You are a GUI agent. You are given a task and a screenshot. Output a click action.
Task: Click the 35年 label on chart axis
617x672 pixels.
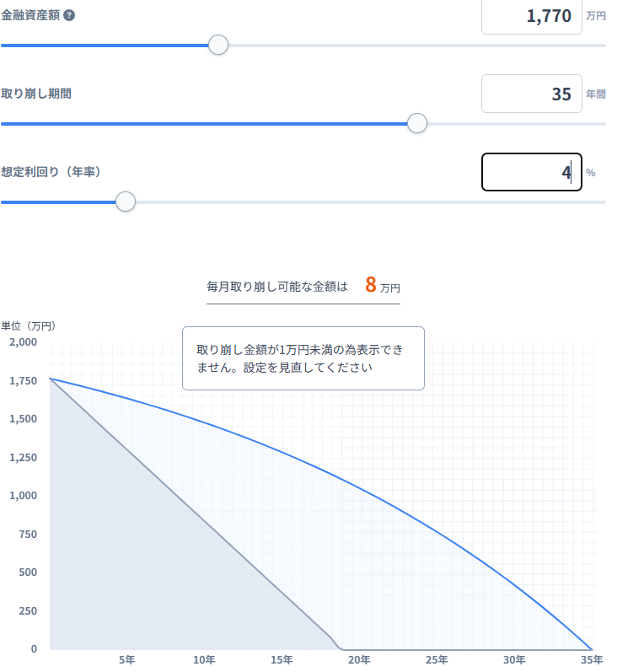(592, 660)
